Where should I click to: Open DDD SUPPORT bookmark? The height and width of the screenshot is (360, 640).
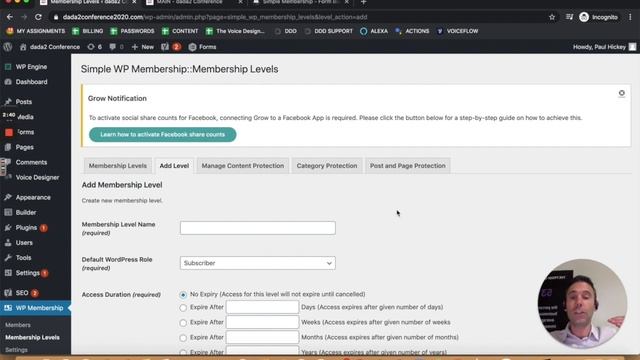click(329, 31)
